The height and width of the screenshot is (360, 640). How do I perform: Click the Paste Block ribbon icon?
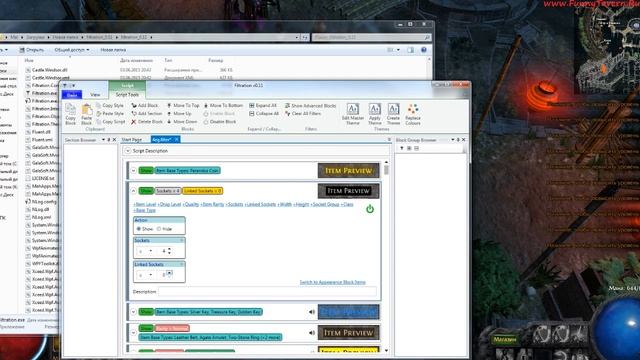[x=86, y=114]
